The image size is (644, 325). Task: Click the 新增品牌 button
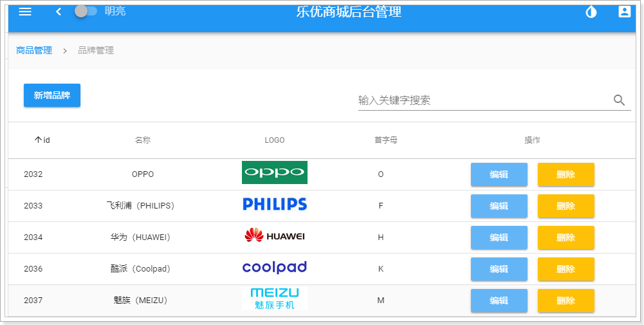pos(52,95)
